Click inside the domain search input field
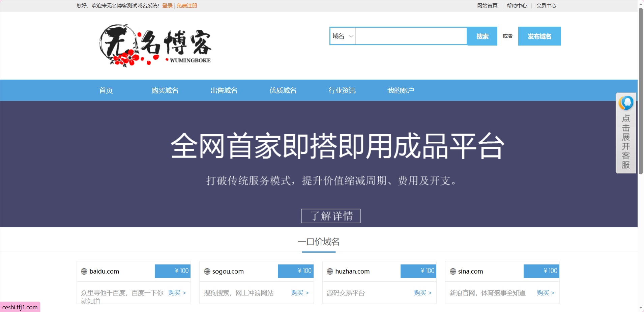The height and width of the screenshot is (312, 644). coord(411,36)
